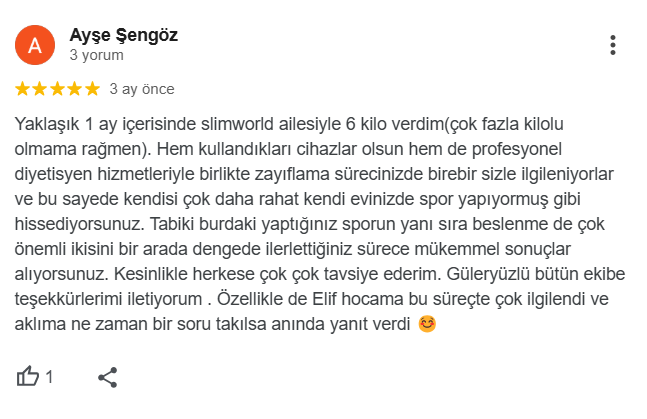647x419 pixels.
Task: Click the "3 ay önce" timestamp
Action: click(142, 89)
